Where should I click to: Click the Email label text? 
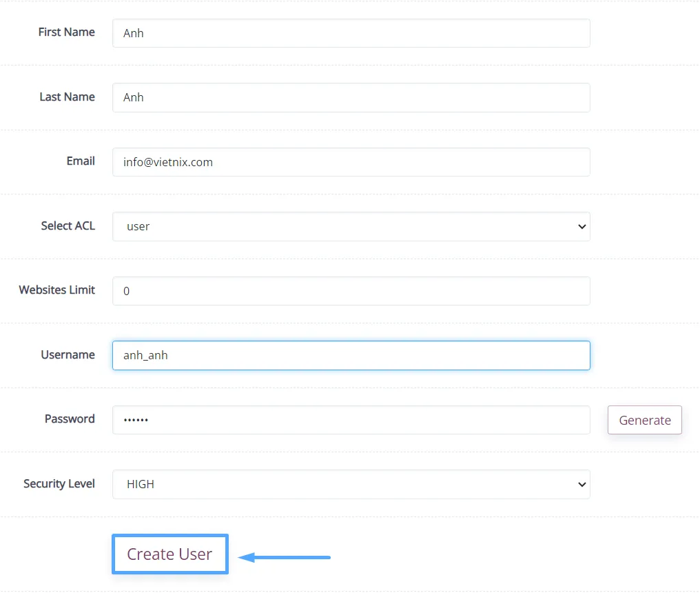click(81, 161)
